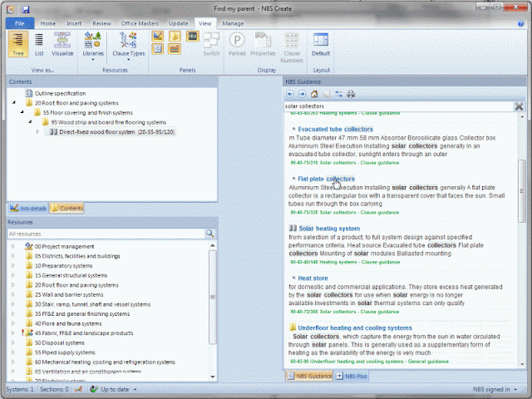The image size is (532, 399).
Task: Click the 45 Fabric, FF&E products icon
Action: pos(30,332)
